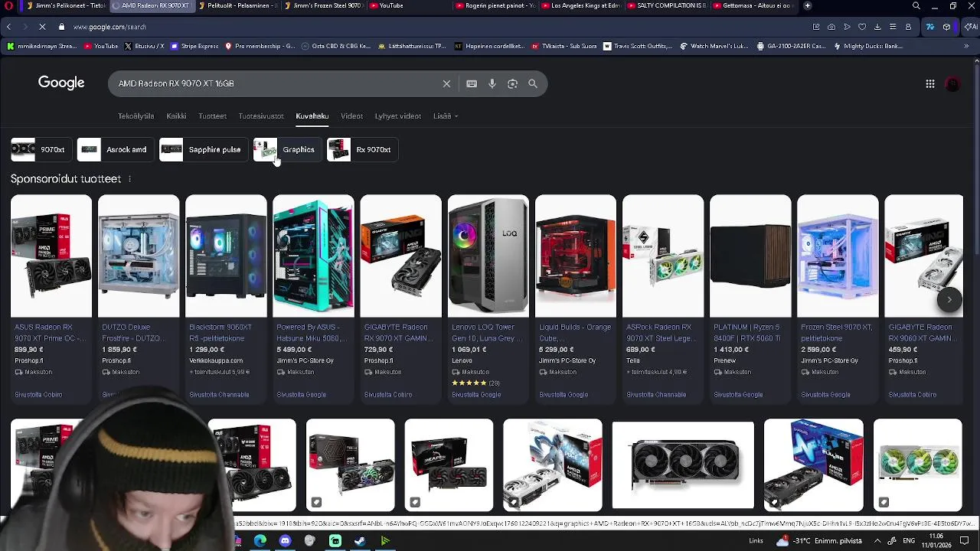Switch to the Pelituolit - Pelaaminen browser tab
Image resolution: width=980 pixels, height=551 pixels.
pyautogui.click(x=237, y=5)
